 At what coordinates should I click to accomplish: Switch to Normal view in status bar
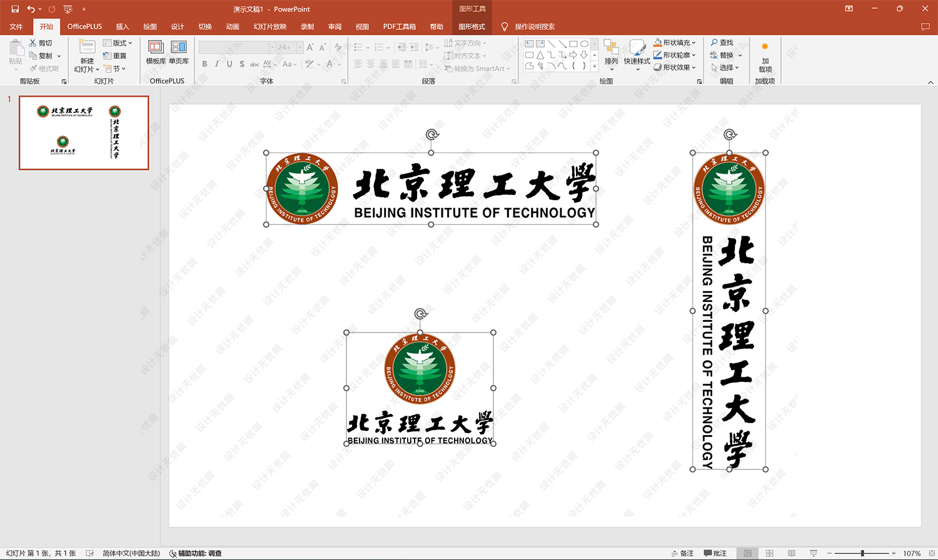[x=748, y=553]
